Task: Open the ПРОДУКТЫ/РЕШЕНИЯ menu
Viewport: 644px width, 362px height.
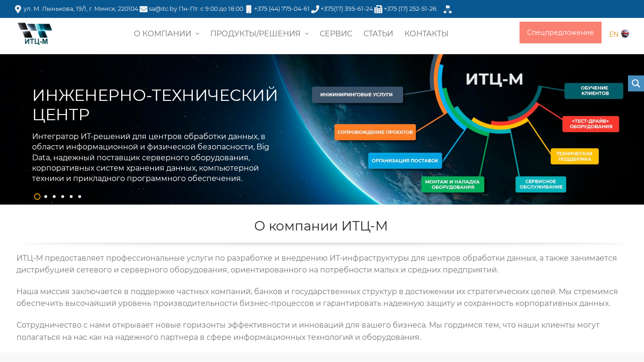Action: coord(255,34)
